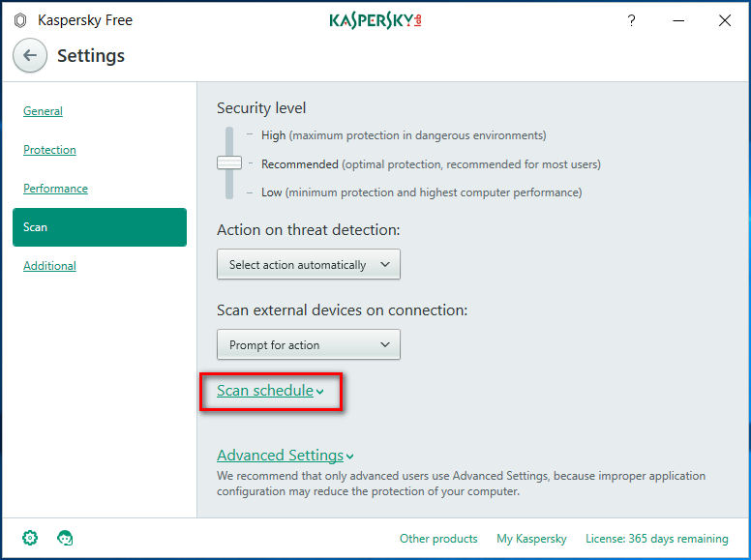
Task: Set security level to Low
Action: click(x=272, y=192)
